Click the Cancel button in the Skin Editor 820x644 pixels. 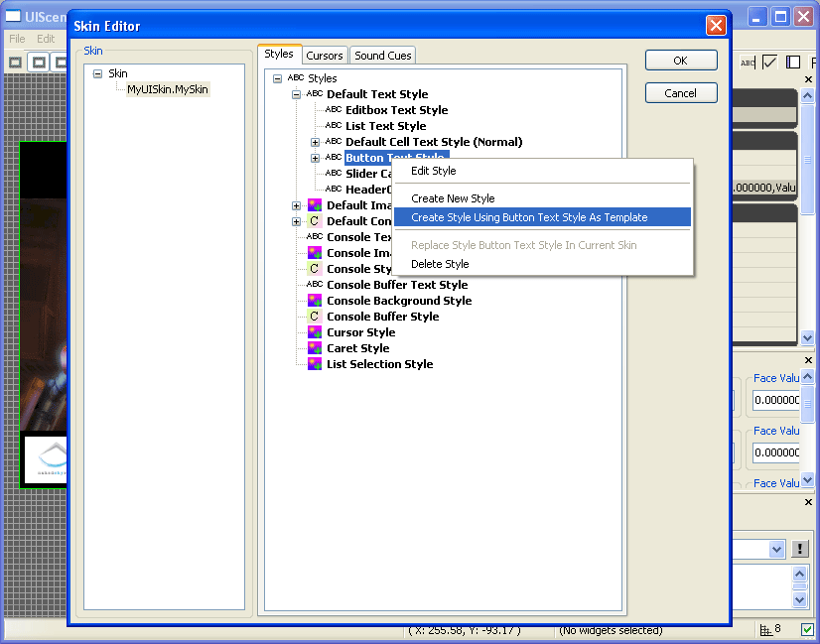pos(680,93)
